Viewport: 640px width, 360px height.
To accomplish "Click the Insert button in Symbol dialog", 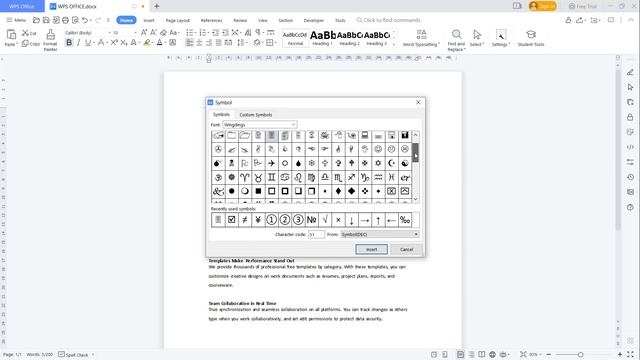I will [371, 249].
